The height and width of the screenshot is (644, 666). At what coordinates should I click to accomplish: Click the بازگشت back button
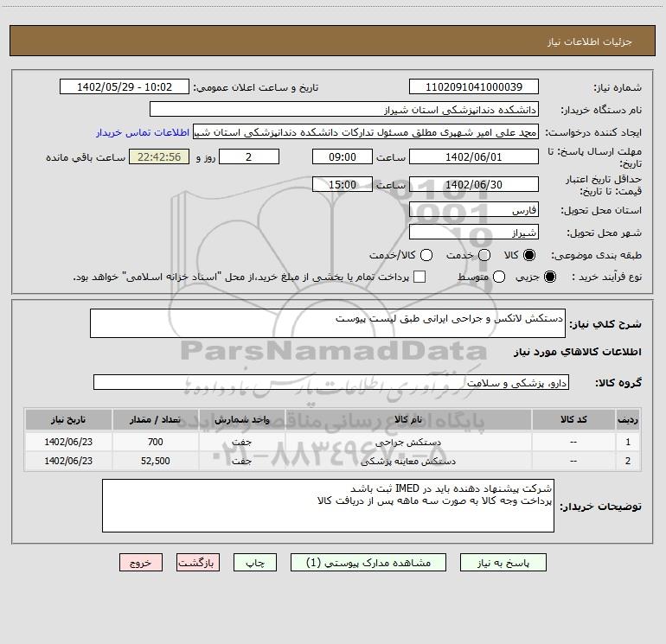[198, 563]
